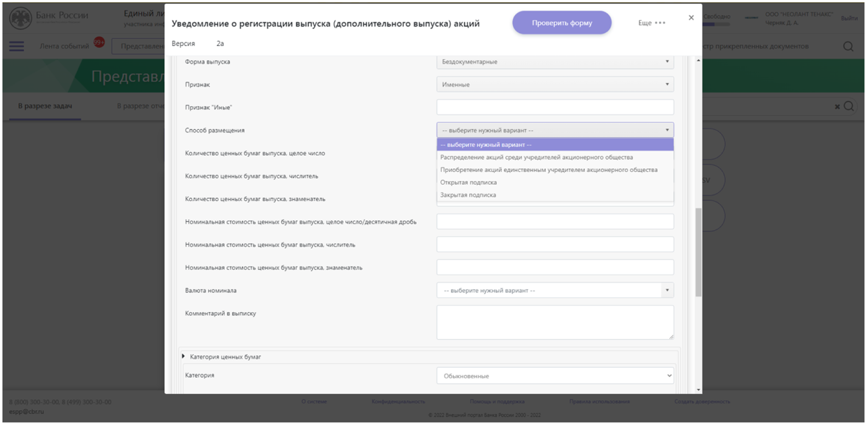Clear the search field with x icon
Image resolution: width=868 pixels, height=425 pixels.
837,107
